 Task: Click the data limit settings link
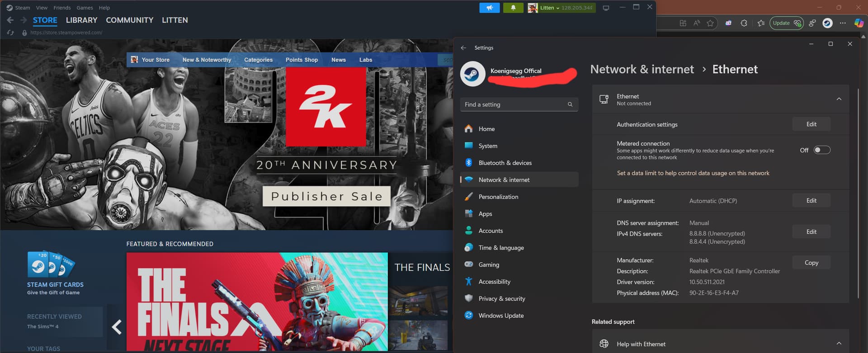click(x=693, y=173)
